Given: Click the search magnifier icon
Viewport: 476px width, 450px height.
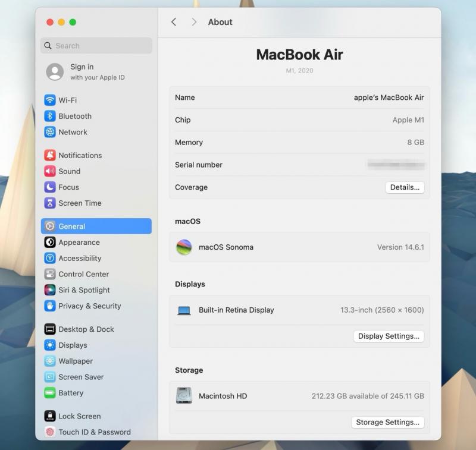Looking at the screenshot, I should pyautogui.click(x=48, y=46).
